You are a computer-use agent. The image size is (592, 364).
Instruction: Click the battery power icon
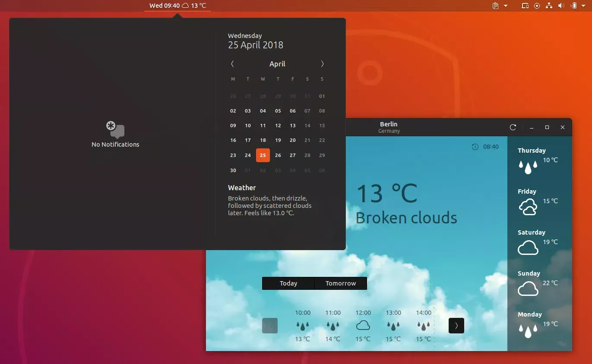[574, 6]
